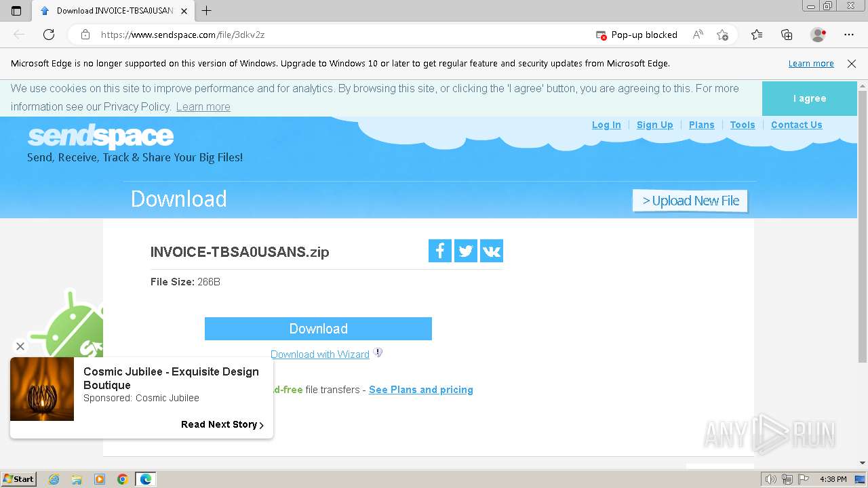Screen dimensions: 868x488
Task: Open the Tools menu link
Action: (x=743, y=125)
